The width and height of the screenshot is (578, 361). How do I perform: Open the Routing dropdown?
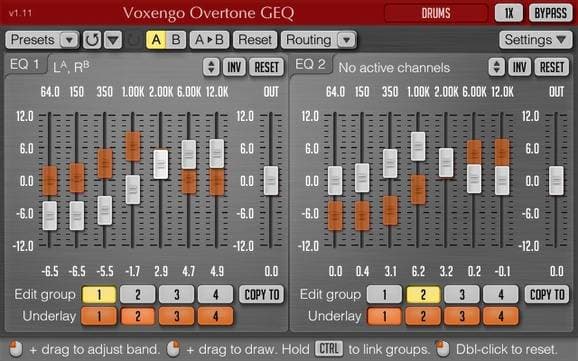[x=318, y=40]
